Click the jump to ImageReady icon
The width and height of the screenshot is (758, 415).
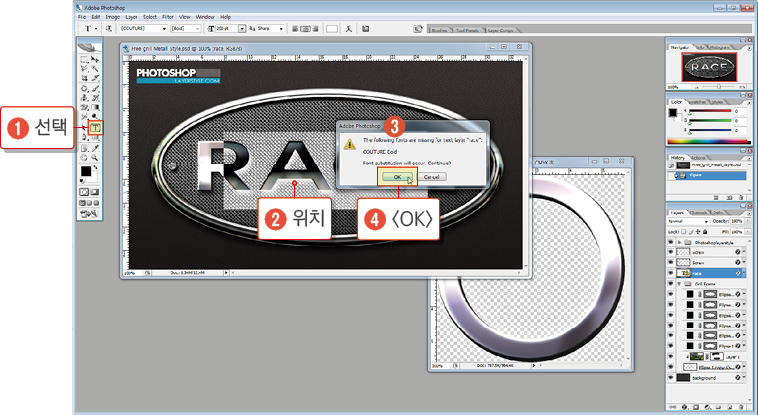[x=89, y=213]
